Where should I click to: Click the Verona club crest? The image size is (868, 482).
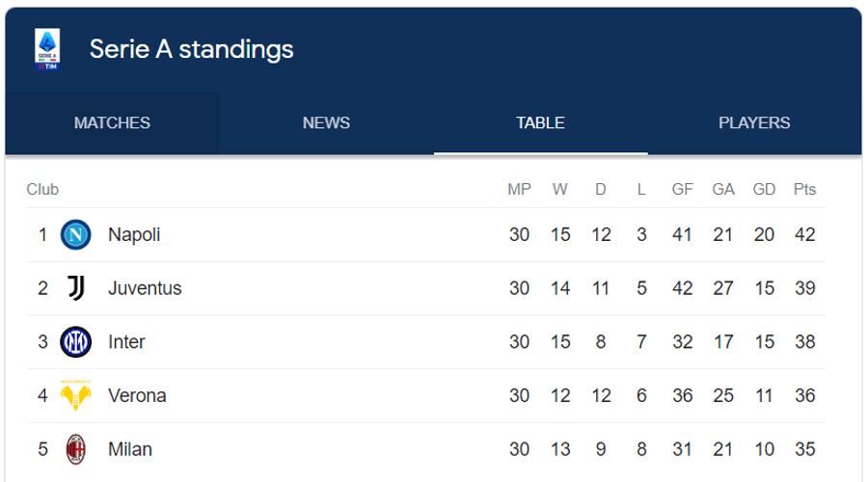[75, 395]
